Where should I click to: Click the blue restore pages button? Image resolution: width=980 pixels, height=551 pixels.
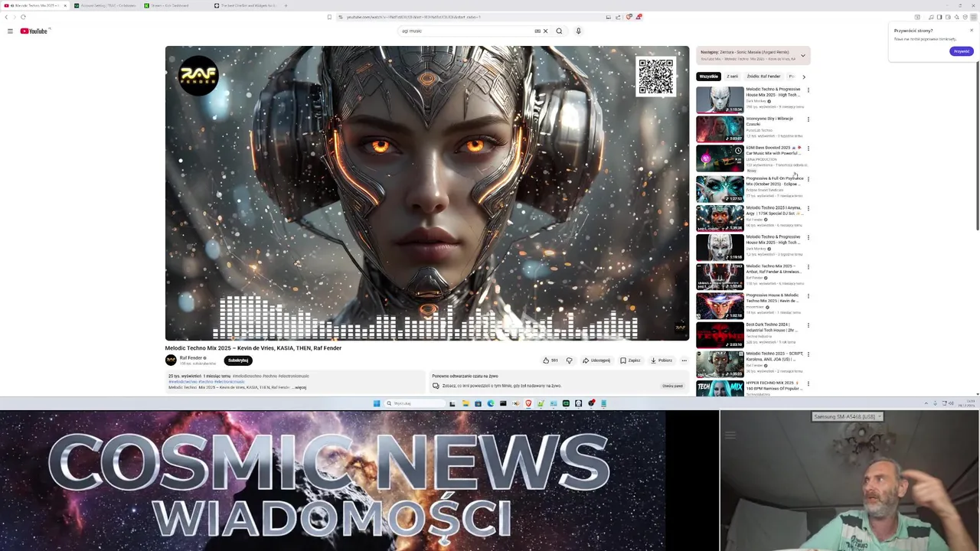pos(961,51)
